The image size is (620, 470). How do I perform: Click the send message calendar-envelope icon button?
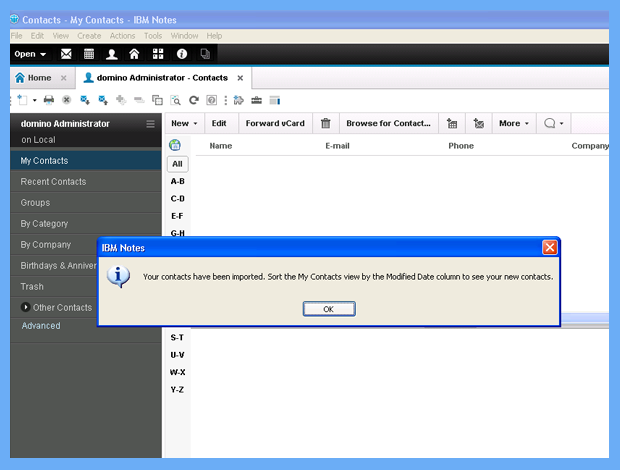pyautogui.click(x=479, y=123)
